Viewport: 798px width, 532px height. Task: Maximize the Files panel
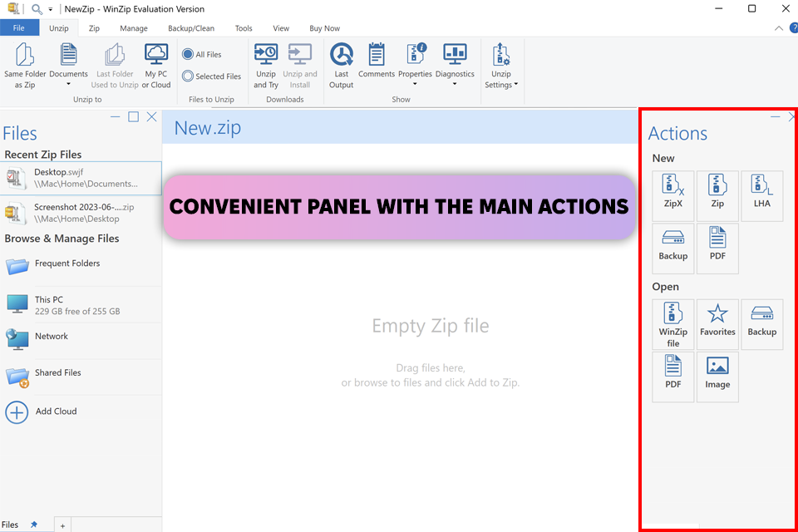133,116
